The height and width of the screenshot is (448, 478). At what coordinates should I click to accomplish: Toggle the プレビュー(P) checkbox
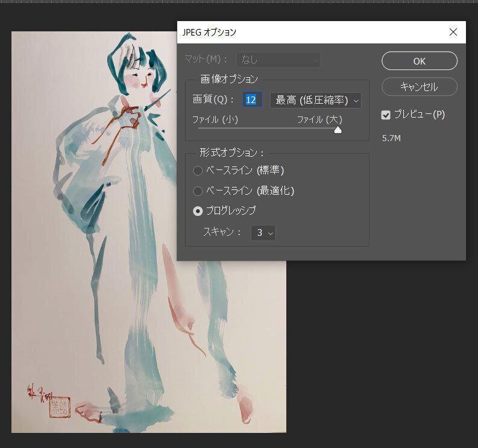(x=386, y=115)
